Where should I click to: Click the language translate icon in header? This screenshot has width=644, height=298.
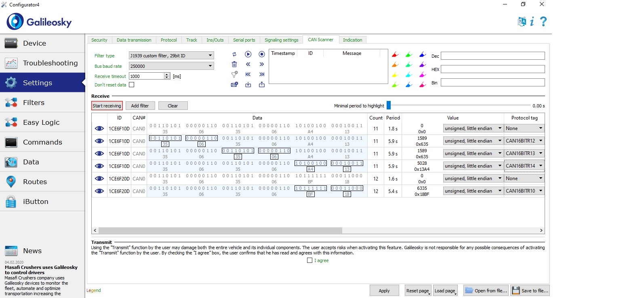coord(522,21)
